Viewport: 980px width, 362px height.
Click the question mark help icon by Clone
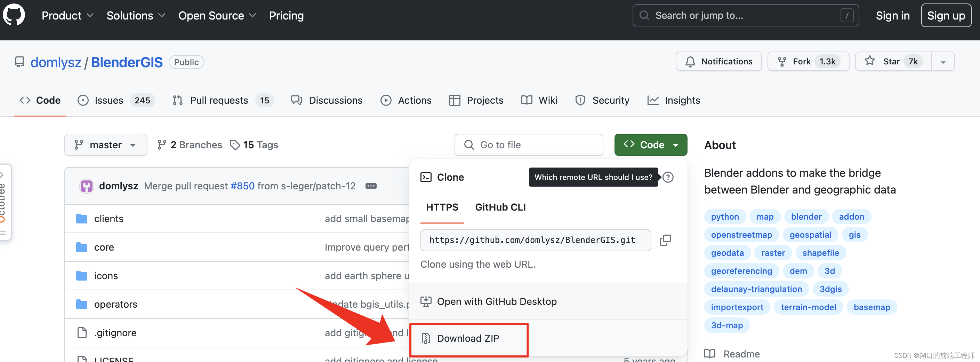point(668,178)
